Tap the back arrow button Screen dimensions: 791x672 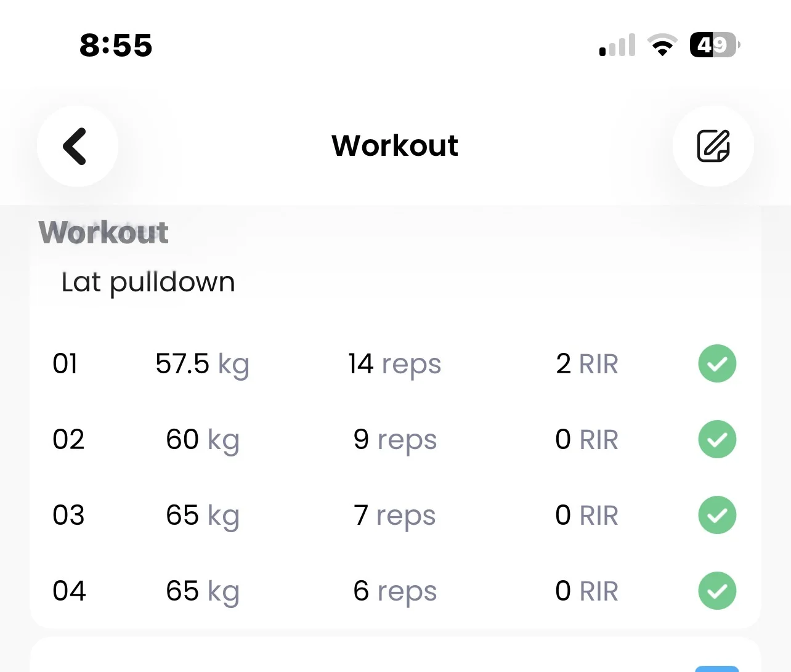click(77, 147)
